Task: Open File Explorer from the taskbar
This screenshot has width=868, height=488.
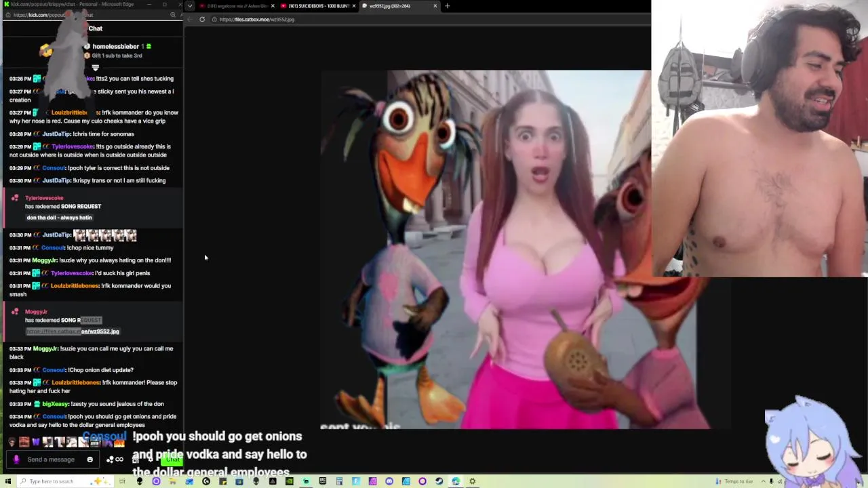Action: pyautogui.click(x=173, y=481)
